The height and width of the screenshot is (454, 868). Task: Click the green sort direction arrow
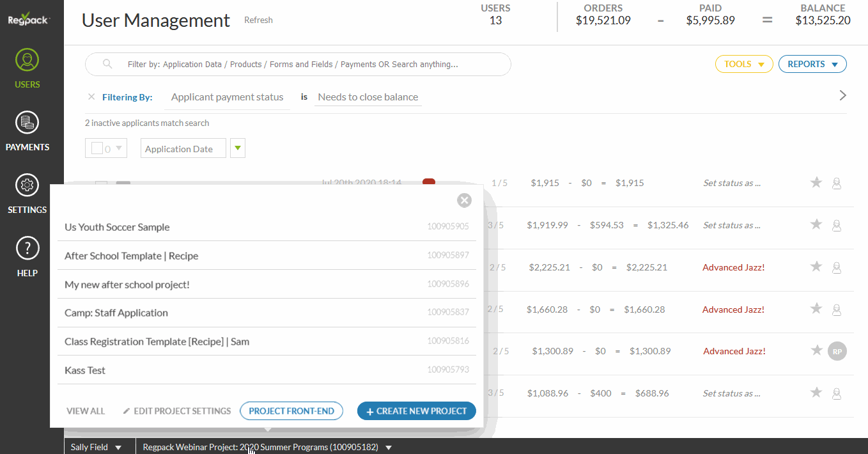pos(238,148)
